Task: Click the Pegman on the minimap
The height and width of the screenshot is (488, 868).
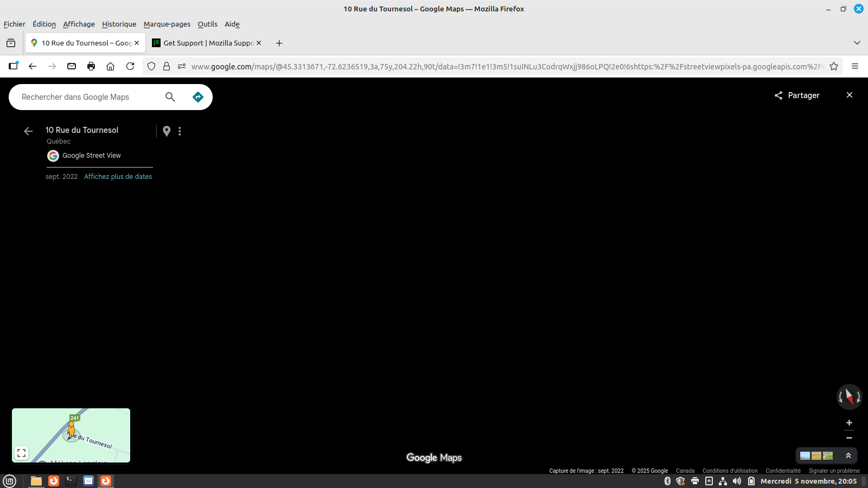Action: coord(71,430)
